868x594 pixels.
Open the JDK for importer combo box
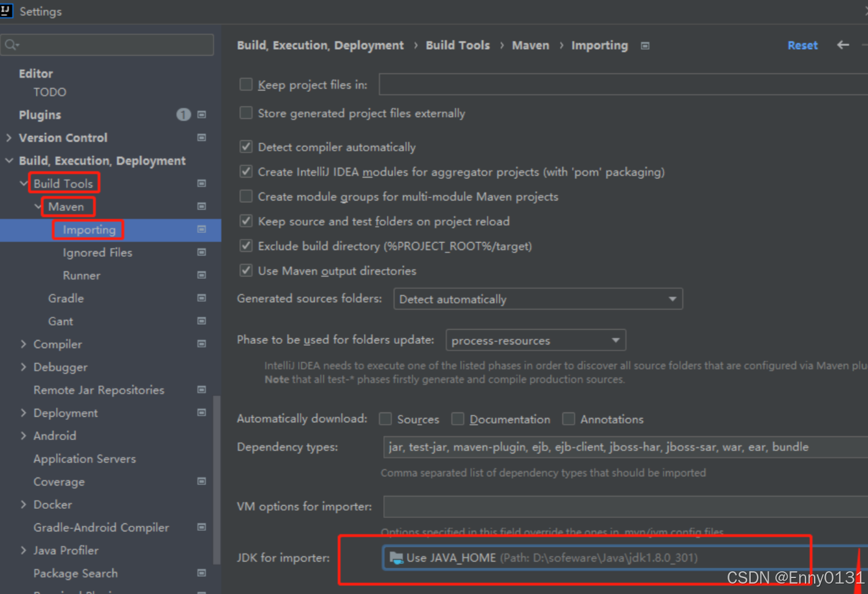625,558
